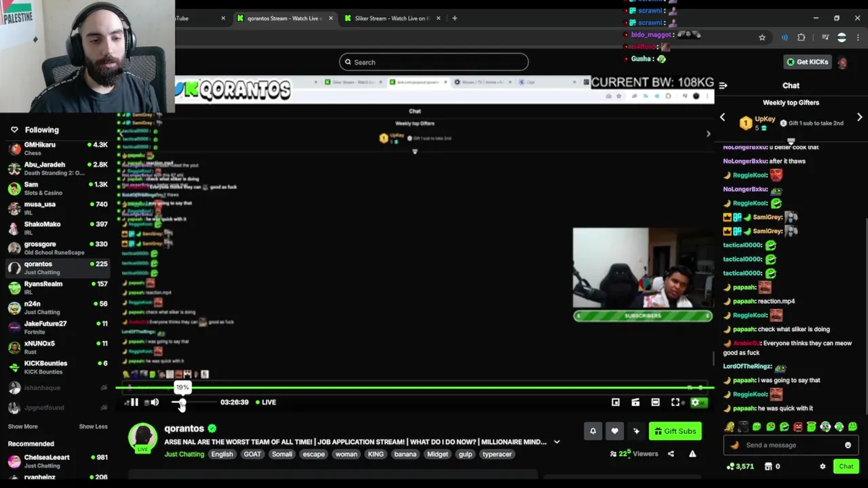Open n24n Just Chatting channel
The height and width of the screenshot is (488, 868).
[57, 308]
